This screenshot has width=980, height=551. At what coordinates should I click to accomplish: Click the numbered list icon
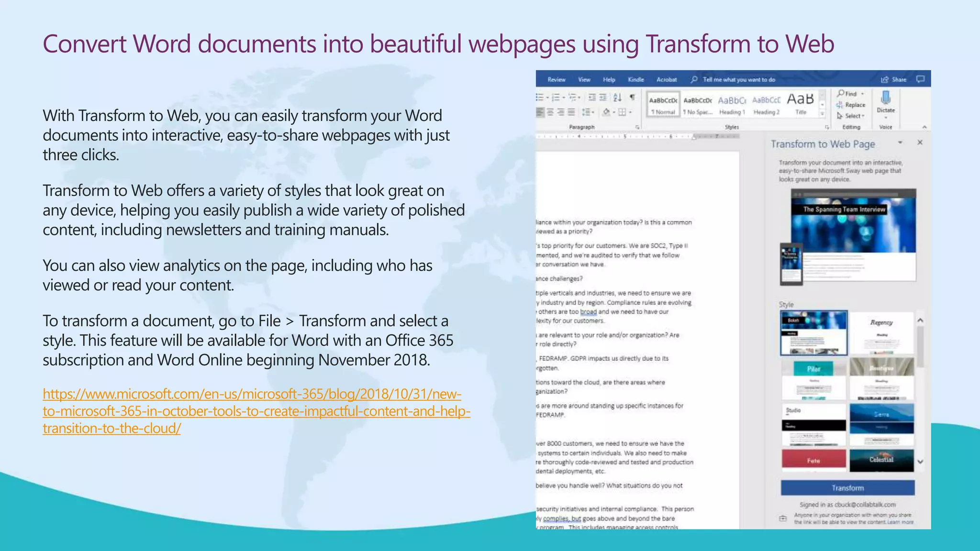[x=556, y=98]
